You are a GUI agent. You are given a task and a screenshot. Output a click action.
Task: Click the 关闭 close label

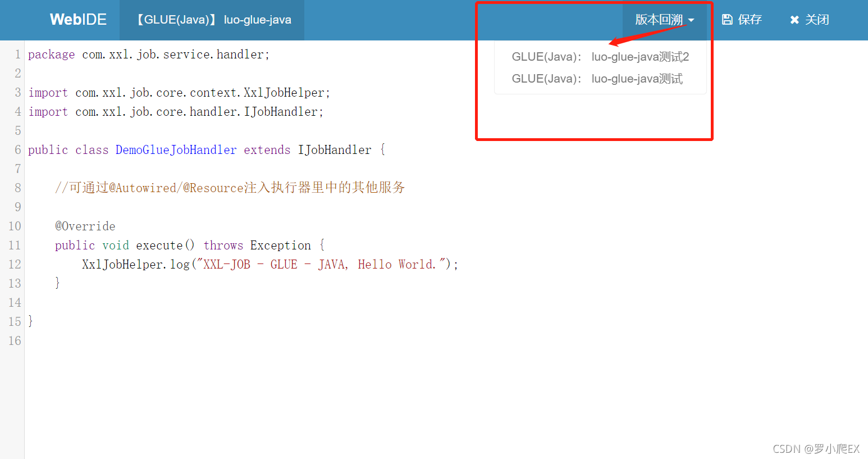tap(817, 20)
